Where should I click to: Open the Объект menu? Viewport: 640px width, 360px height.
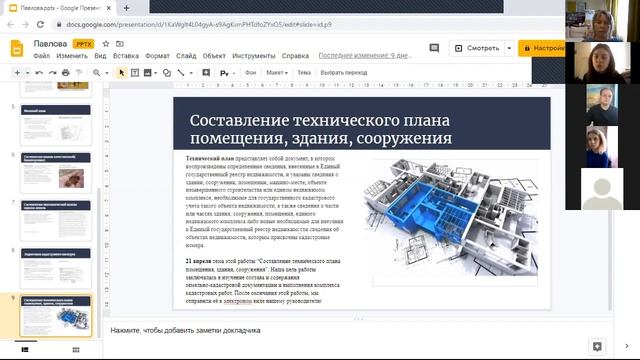[x=214, y=56]
